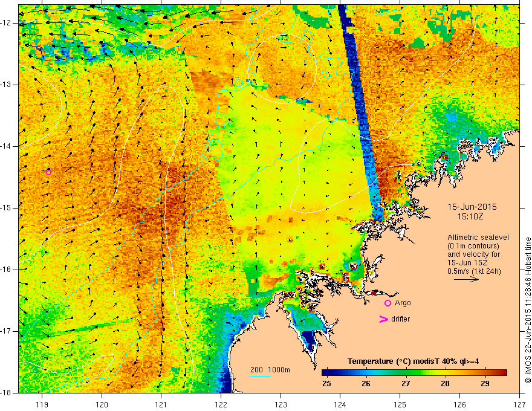Image resolution: width=532 pixels, height=411 pixels.
Task: Click the 29 label on color bar
Action: (485, 384)
